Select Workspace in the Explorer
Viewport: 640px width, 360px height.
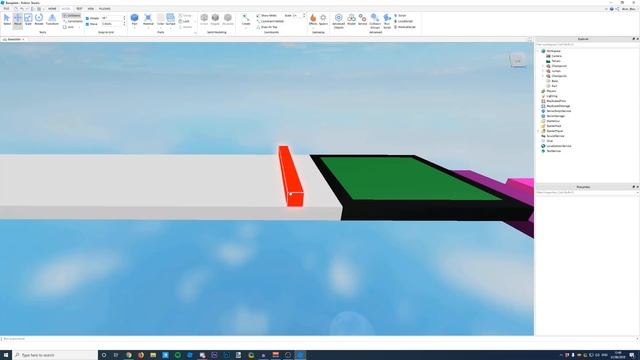click(553, 51)
